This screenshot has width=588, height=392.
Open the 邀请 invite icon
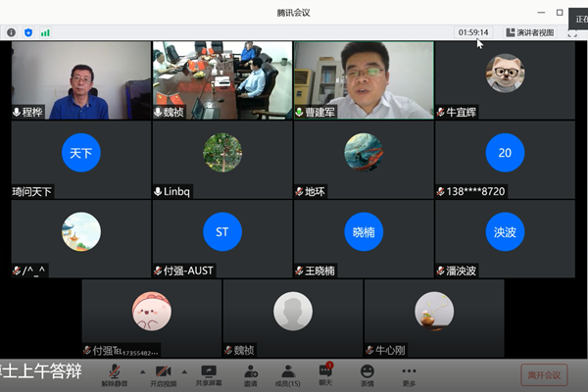(251, 374)
